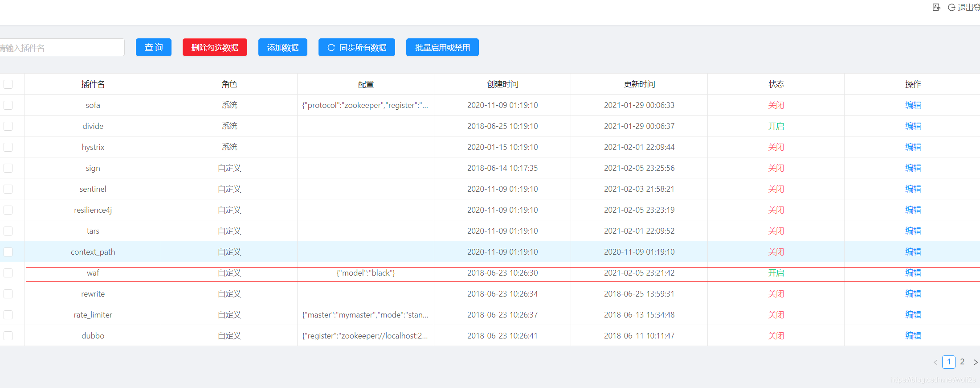Viewport: 980px width, 388px height.
Task: Edit the context_path plugin
Action: (913, 252)
